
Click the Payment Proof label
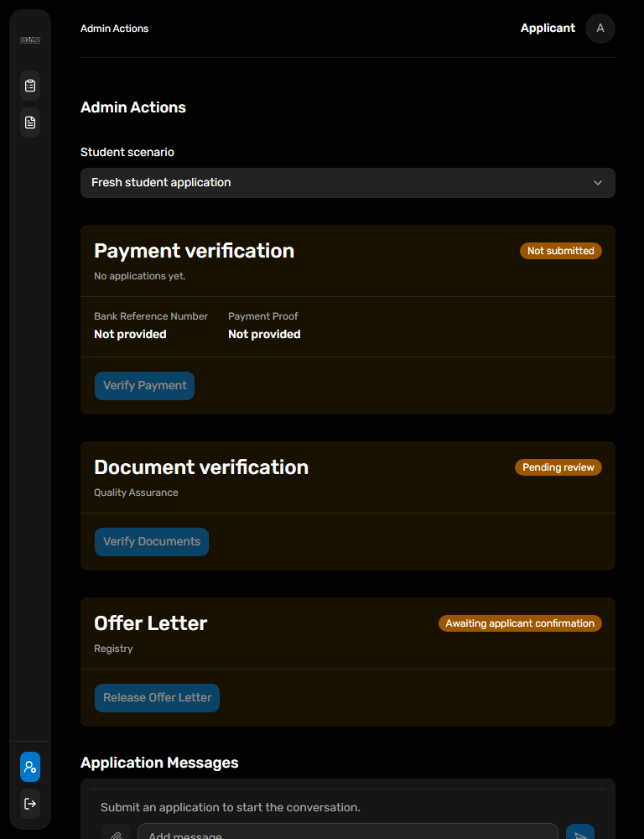(x=263, y=316)
